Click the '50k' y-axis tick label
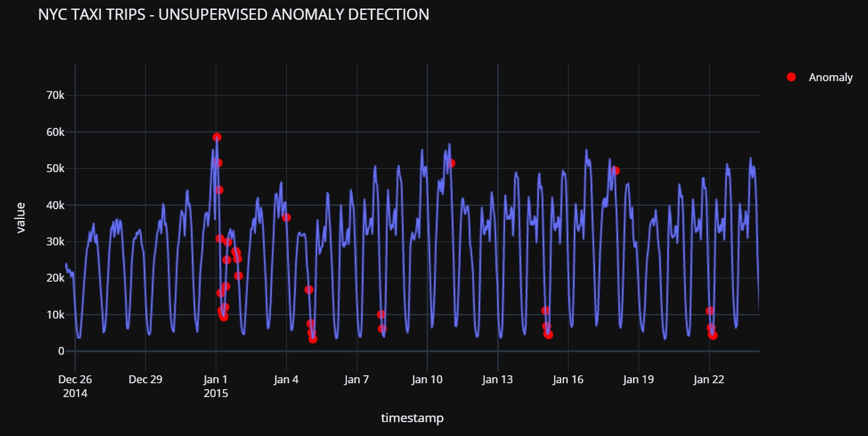This screenshot has height=436, width=868. (x=55, y=169)
